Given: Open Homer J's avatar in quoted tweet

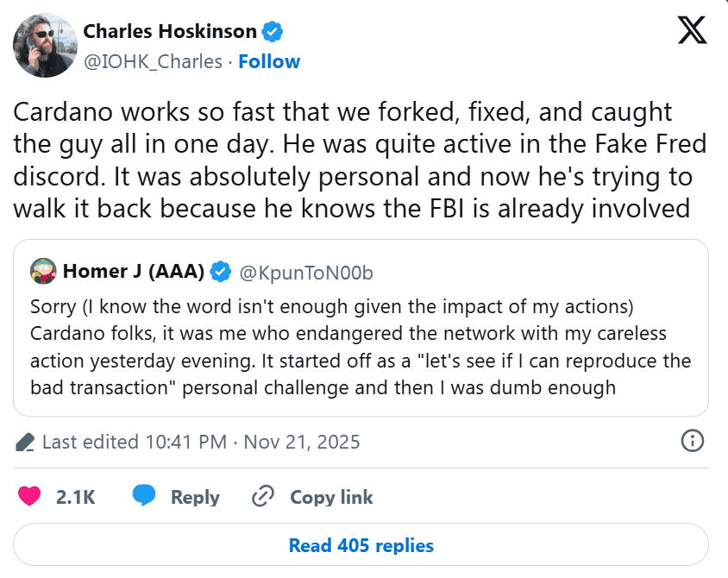Looking at the screenshot, I should [43, 272].
